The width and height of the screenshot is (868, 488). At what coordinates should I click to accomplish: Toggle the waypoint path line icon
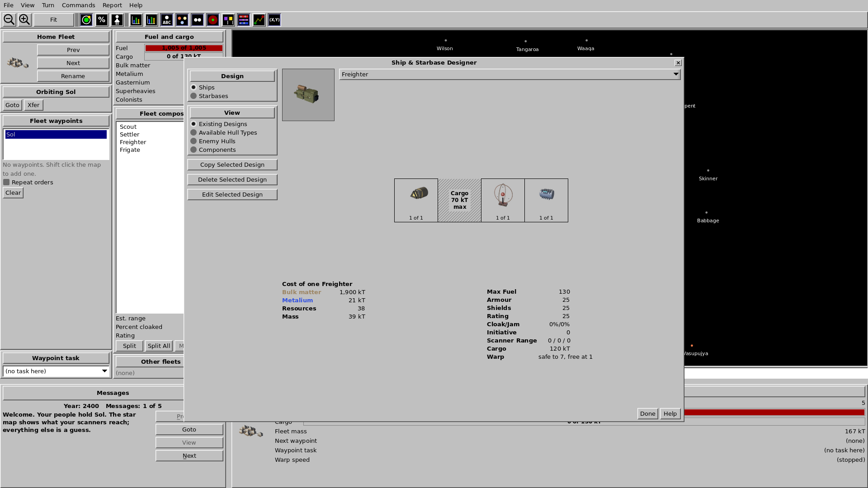click(259, 20)
